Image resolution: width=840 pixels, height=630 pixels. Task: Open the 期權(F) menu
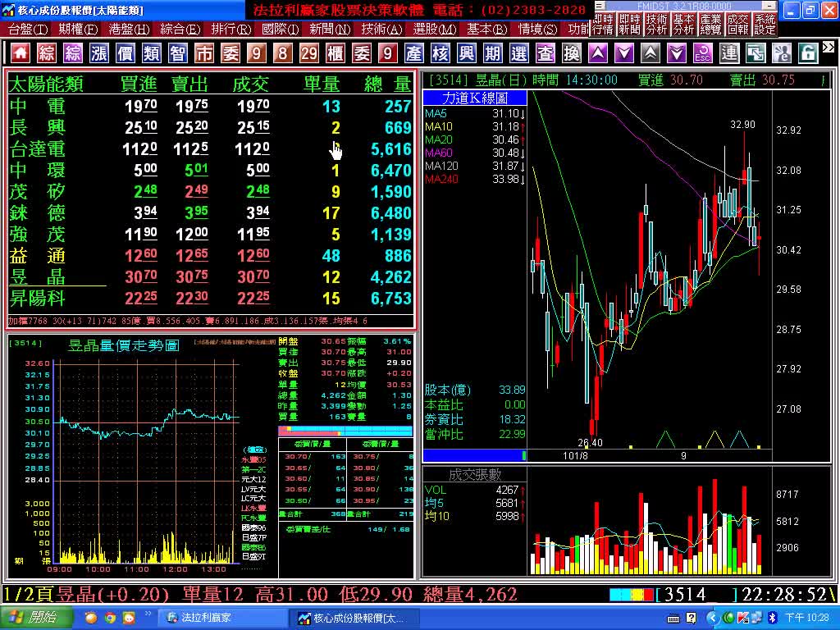point(78,29)
